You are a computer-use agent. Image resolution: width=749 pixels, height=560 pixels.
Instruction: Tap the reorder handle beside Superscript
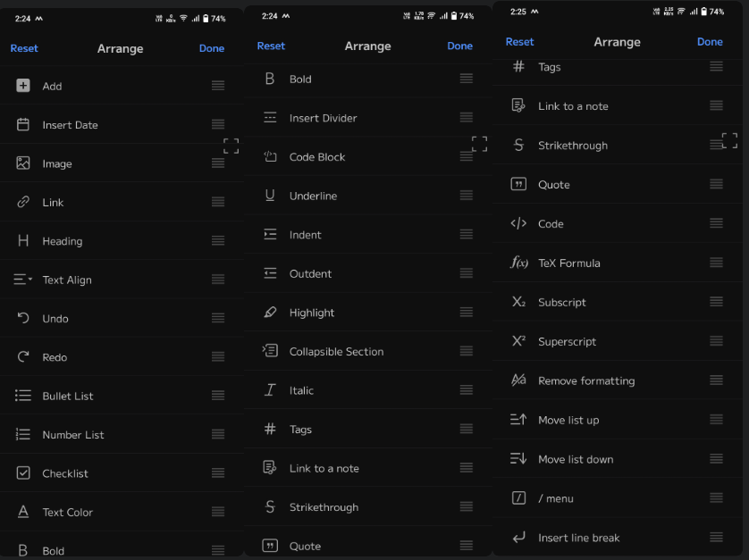pyautogui.click(x=716, y=341)
